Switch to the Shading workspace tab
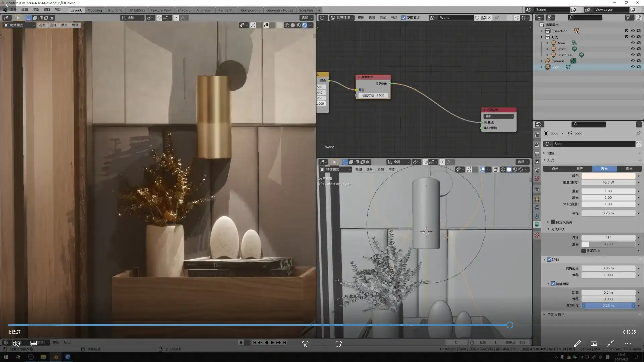 pos(183,10)
